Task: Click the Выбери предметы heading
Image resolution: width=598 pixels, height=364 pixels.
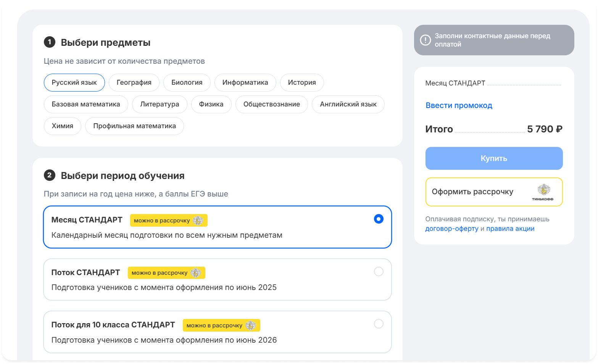Action: 106,42
